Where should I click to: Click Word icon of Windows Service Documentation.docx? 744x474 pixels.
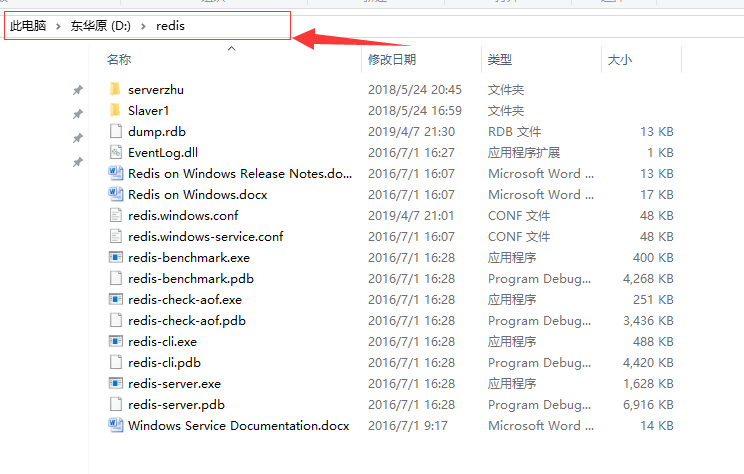click(x=116, y=425)
